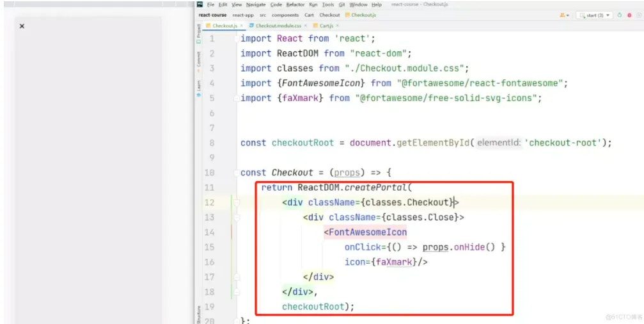The image size is (644, 324).
Task: Select Cart breadcrumb
Action: (x=309, y=15)
